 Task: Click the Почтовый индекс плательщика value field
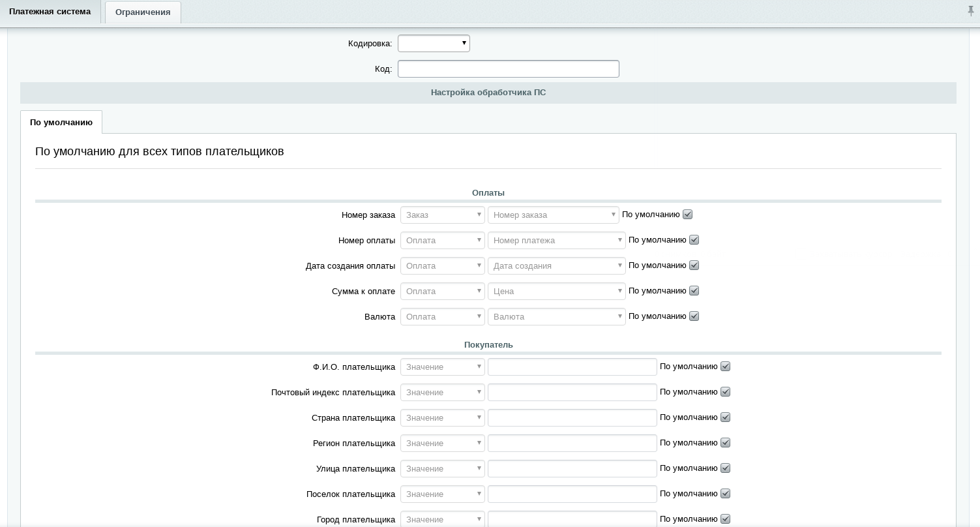(572, 392)
